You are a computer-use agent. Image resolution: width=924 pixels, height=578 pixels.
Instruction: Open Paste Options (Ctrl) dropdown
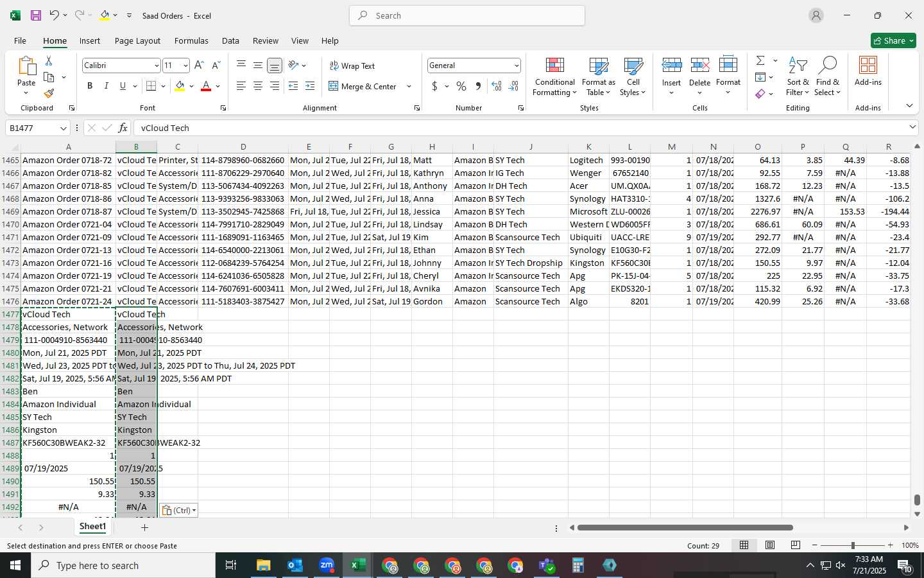click(178, 511)
